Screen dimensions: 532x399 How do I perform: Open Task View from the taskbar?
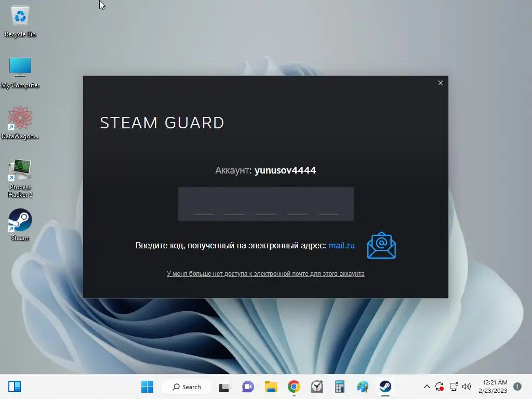click(224, 387)
